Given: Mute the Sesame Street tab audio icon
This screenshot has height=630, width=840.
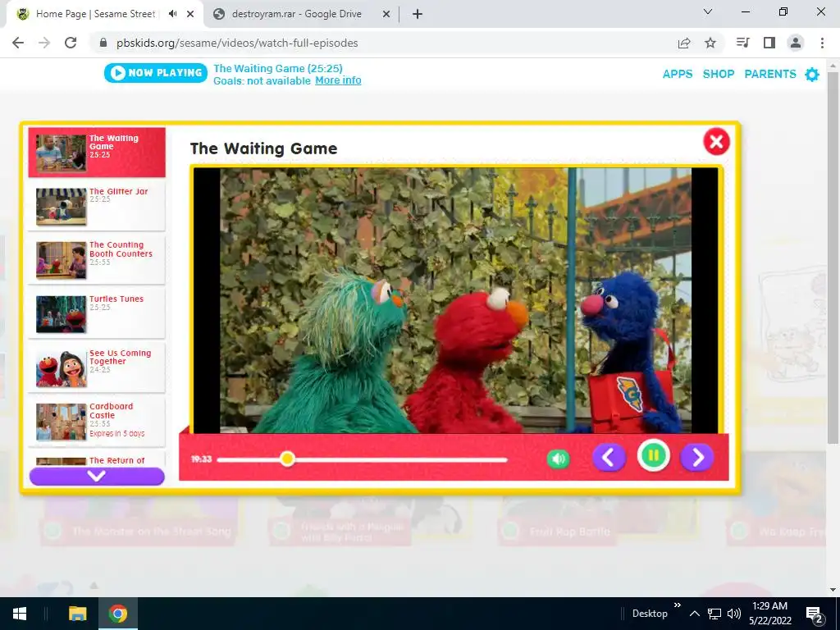Looking at the screenshot, I should pyautogui.click(x=172, y=14).
